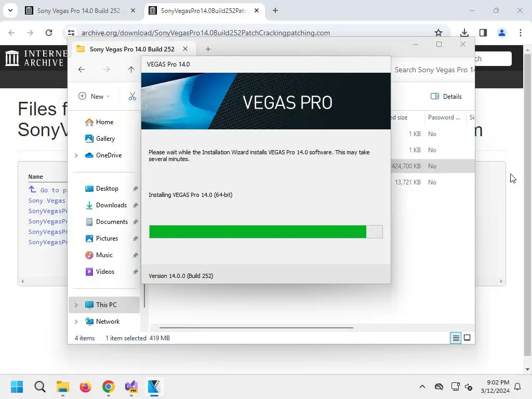Unpin Pictures using its pin icon
The image size is (532, 399).
(x=136, y=238)
